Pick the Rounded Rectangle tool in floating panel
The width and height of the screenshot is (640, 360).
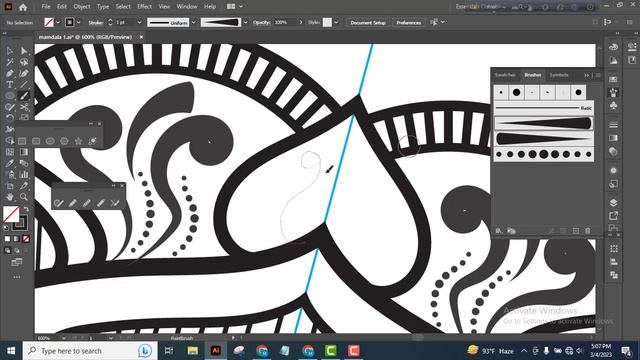point(36,141)
